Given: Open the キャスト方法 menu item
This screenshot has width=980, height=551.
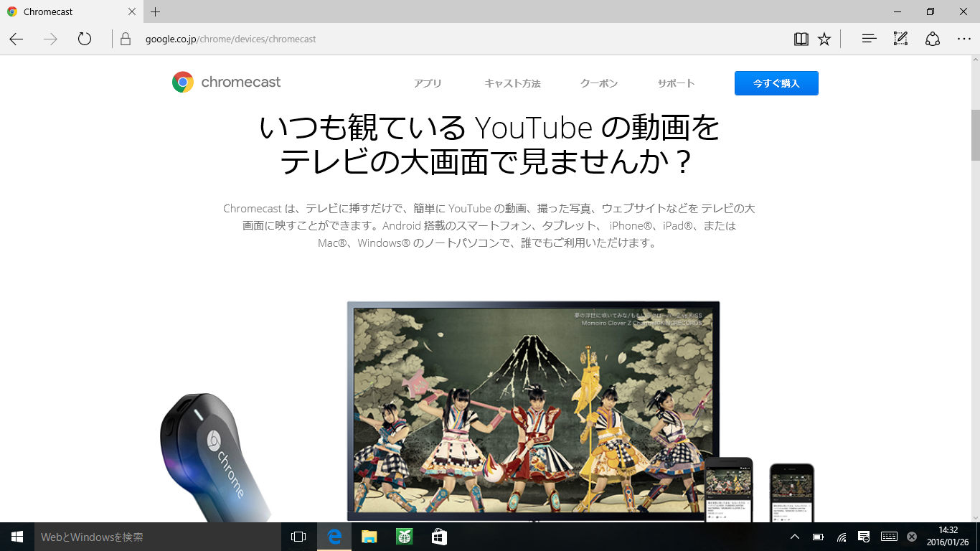Looking at the screenshot, I should pos(512,83).
